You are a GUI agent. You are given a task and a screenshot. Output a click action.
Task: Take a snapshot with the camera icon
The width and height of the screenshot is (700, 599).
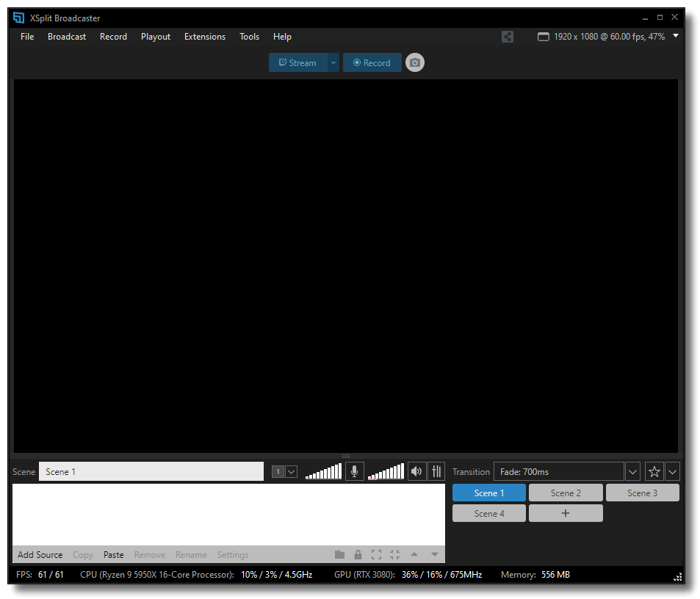click(414, 62)
